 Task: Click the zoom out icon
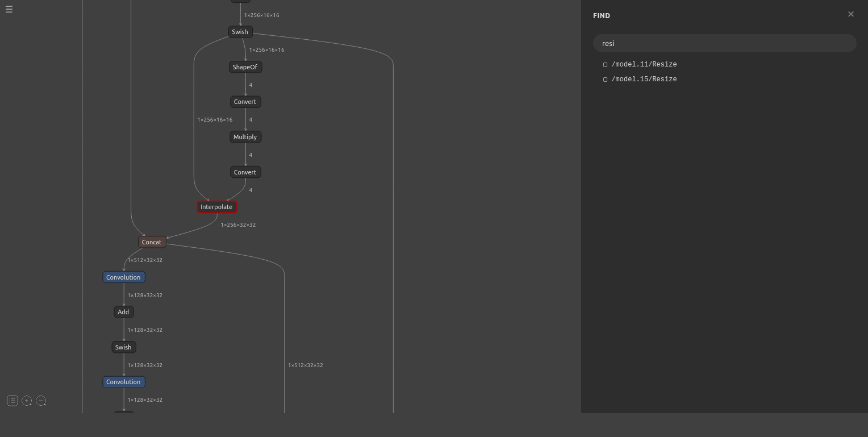(x=41, y=401)
